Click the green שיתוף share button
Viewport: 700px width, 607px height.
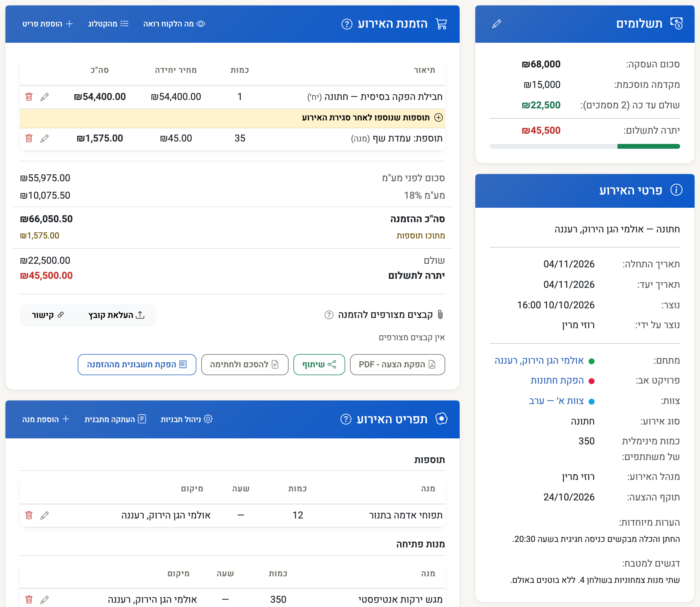(319, 364)
